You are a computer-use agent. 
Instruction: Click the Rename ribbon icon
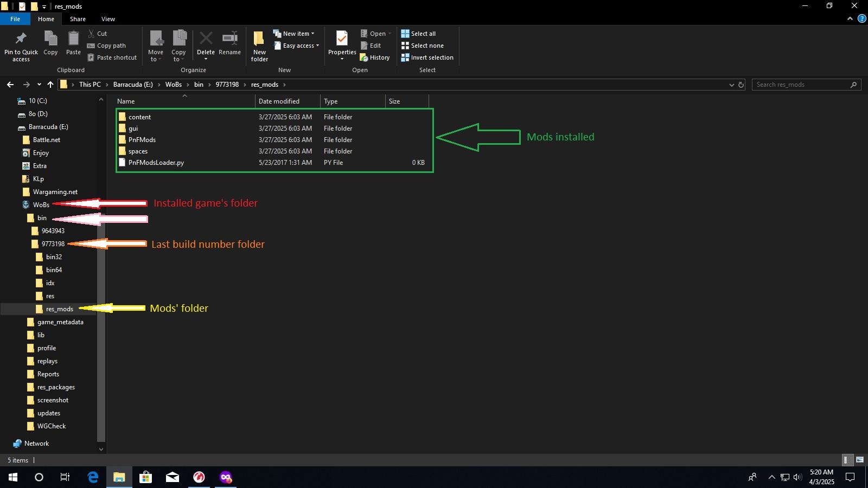(x=230, y=38)
